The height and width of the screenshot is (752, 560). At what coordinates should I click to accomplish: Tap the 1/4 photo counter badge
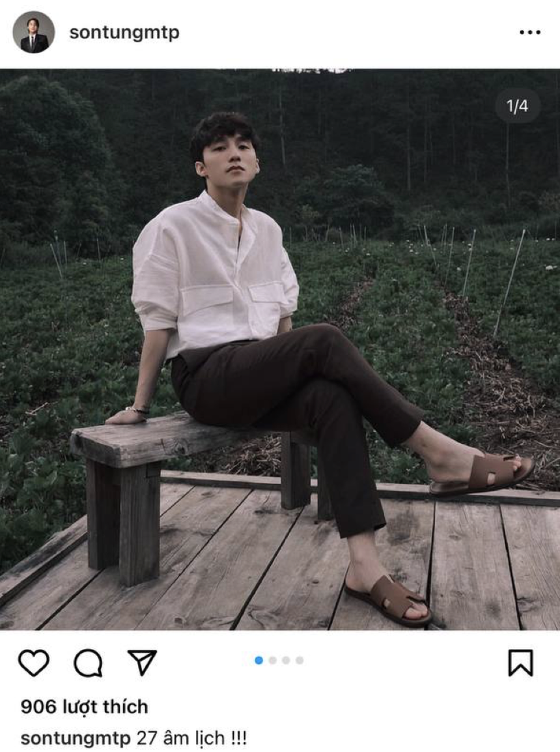(x=517, y=106)
